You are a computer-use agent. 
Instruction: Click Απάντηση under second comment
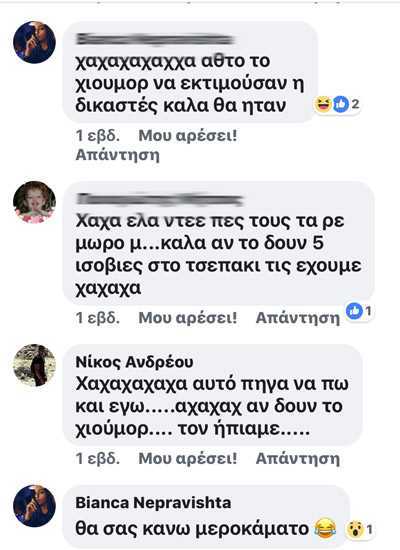pyautogui.click(x=298, y=318)
